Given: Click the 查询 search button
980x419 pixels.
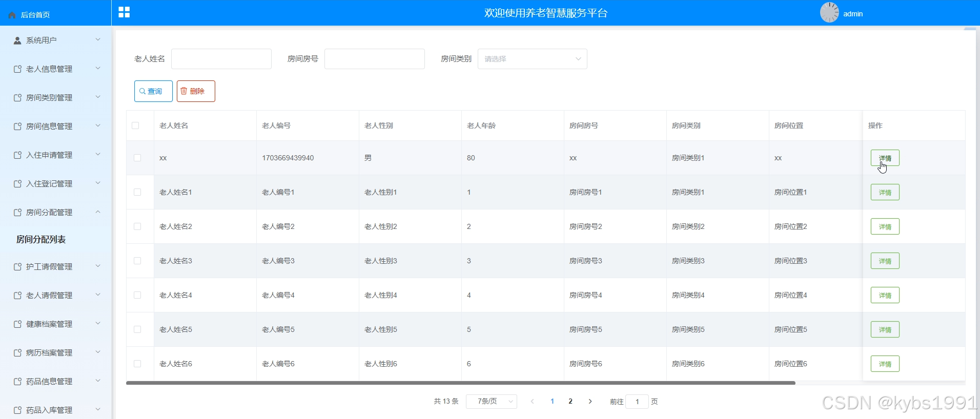Looking at the screenshot, I should [153, 91].
